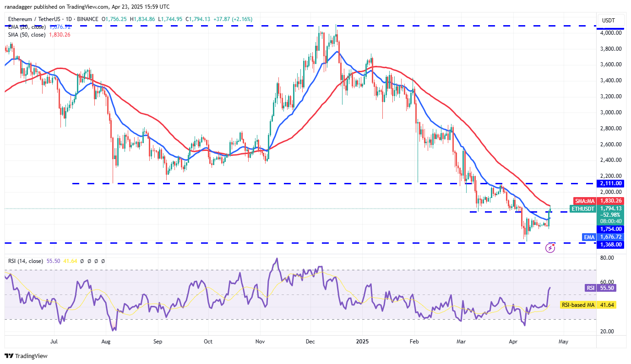The width and height of the screenshot is (631, 364).
Task: Click the purple lightning bolt quick-action icon
Action: [x=549, y=247]
